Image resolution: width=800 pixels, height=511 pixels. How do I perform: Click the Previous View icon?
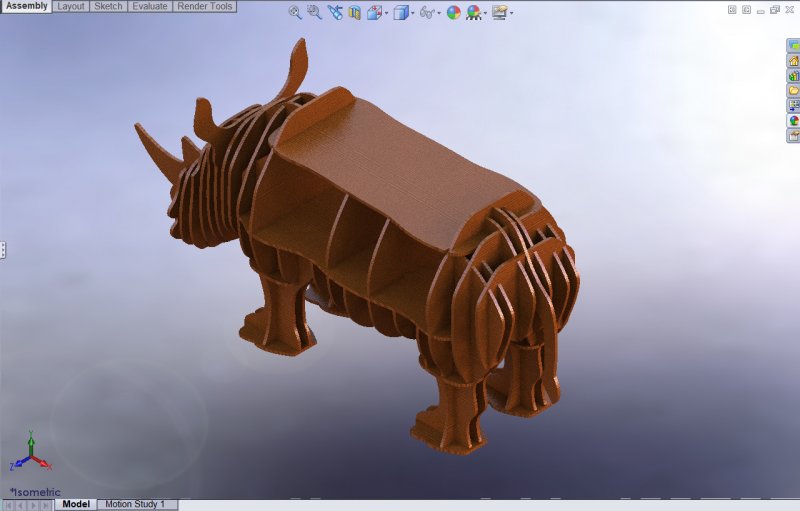pyautogui.click(x=335, y=12)
